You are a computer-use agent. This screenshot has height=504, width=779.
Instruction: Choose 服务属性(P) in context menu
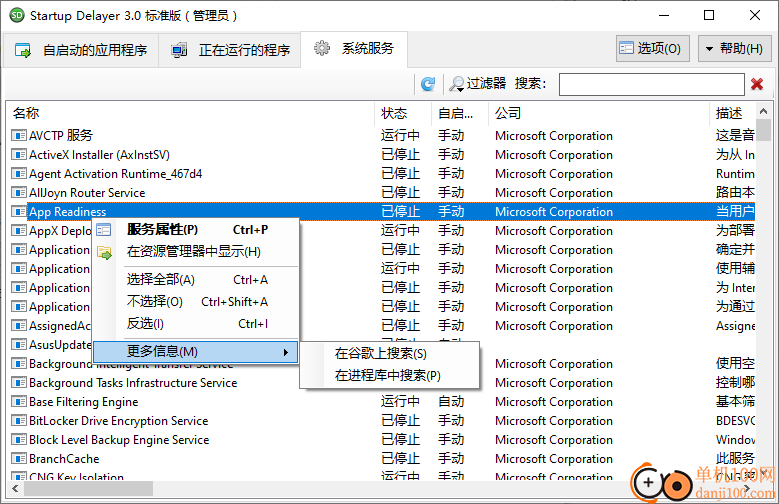click(197, 230)
